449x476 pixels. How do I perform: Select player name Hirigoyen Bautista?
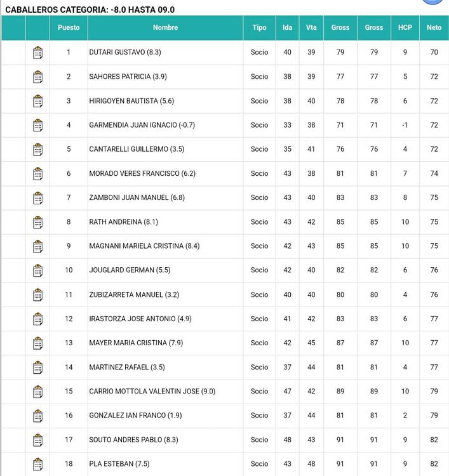point(131,101)
